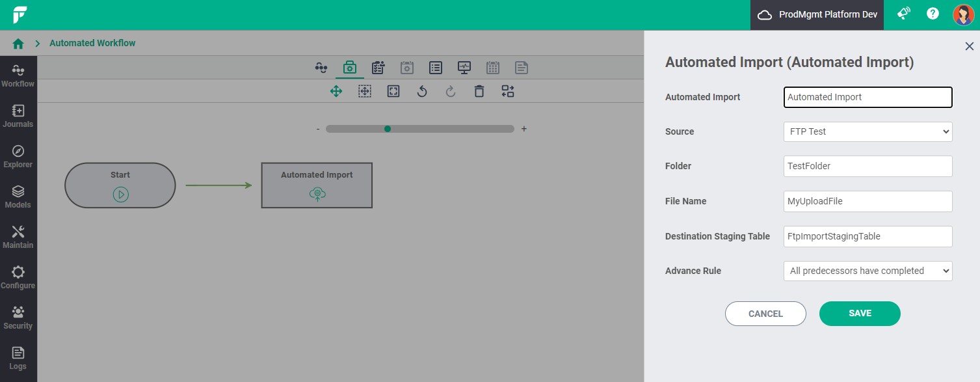The image size is (980, 382).
Task: Open the Advance Rule dropdown
Action: 868,271
